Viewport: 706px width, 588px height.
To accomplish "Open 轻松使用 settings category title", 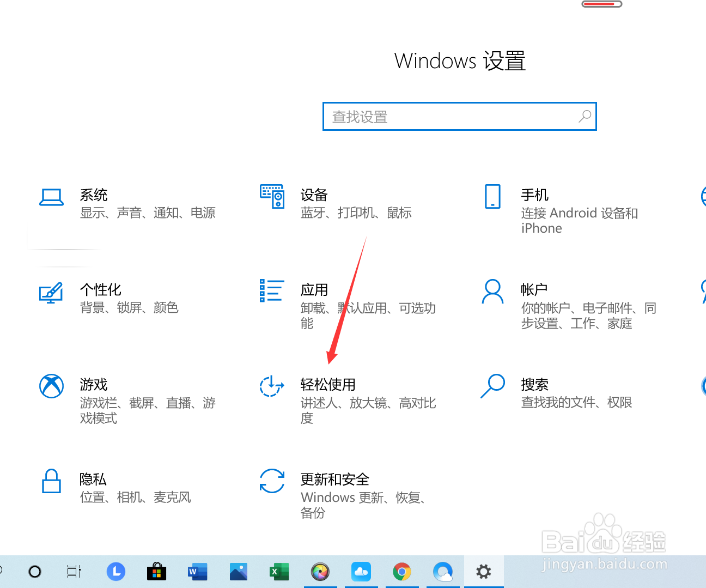I will (328, 384).
